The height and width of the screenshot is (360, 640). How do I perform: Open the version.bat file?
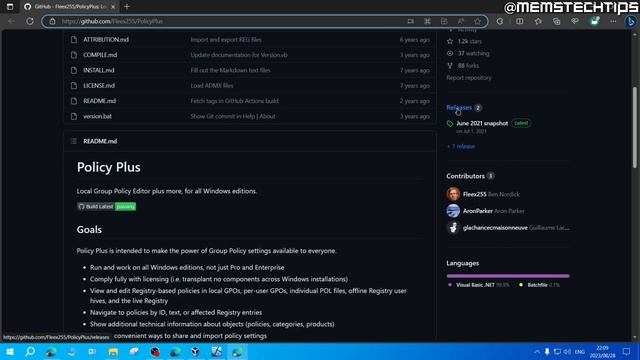[98, 116]
